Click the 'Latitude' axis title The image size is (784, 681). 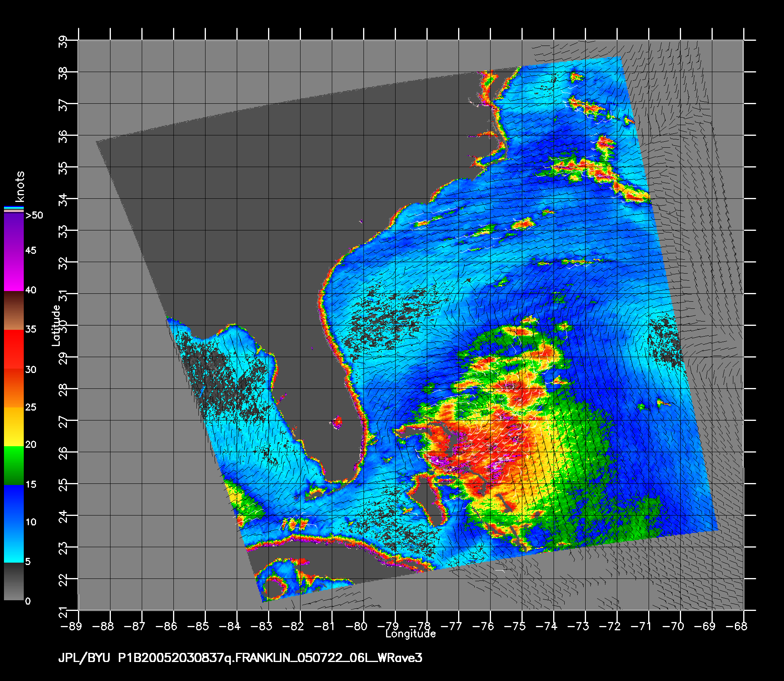(56, 325)
